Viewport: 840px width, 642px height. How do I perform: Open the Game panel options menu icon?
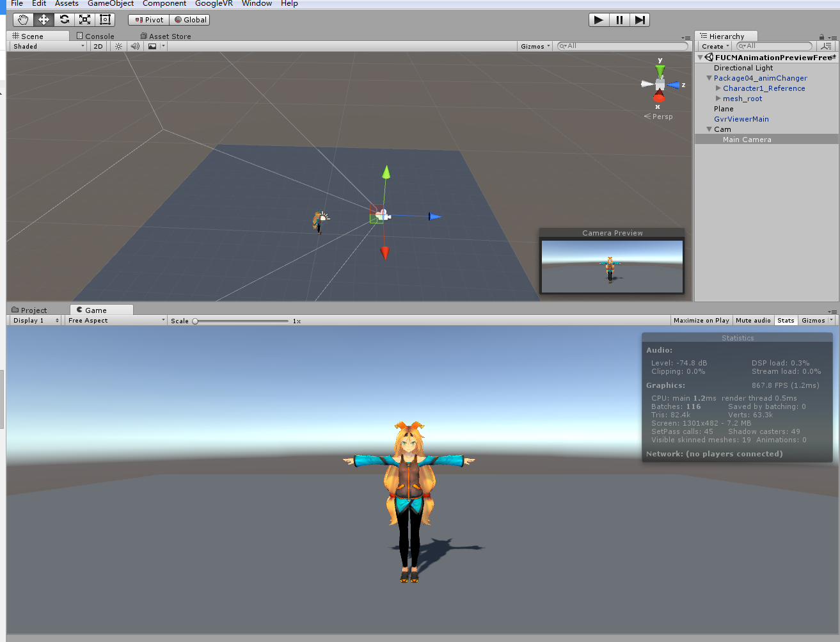coord(832,311)
